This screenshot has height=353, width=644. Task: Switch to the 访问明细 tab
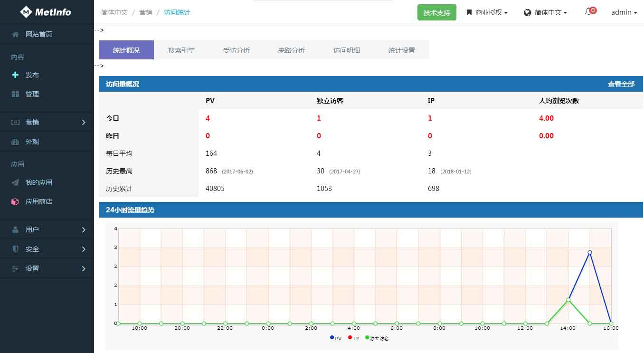(347, 50)
